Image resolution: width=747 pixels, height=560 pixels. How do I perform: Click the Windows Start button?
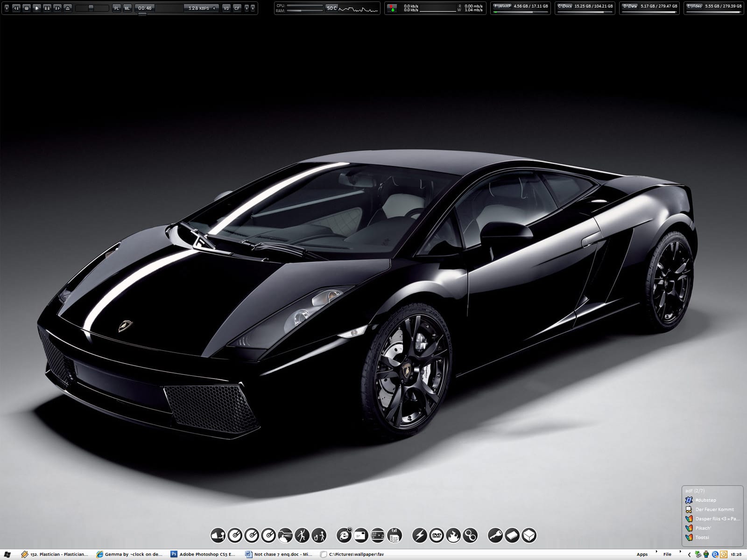pos(7,554)
